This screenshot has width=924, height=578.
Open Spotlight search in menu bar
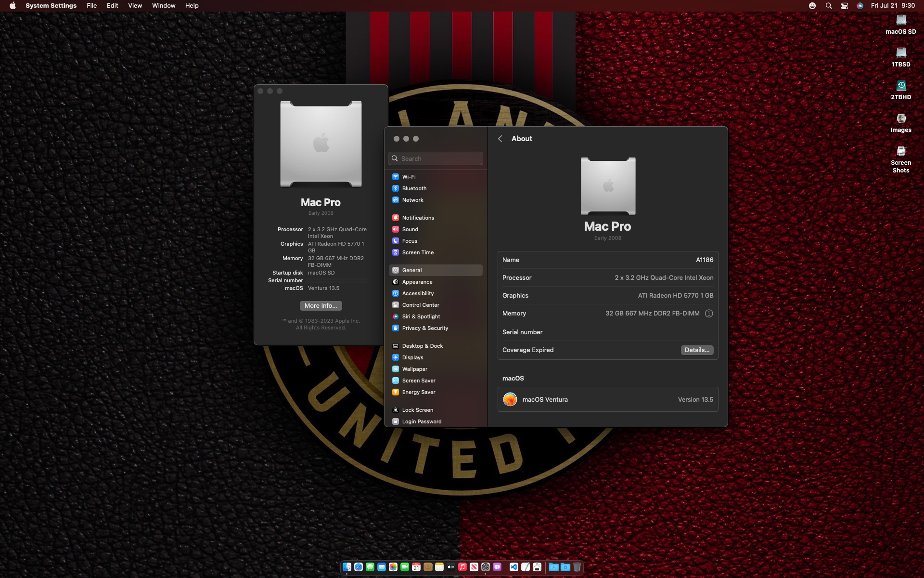[x=828, y=6]
